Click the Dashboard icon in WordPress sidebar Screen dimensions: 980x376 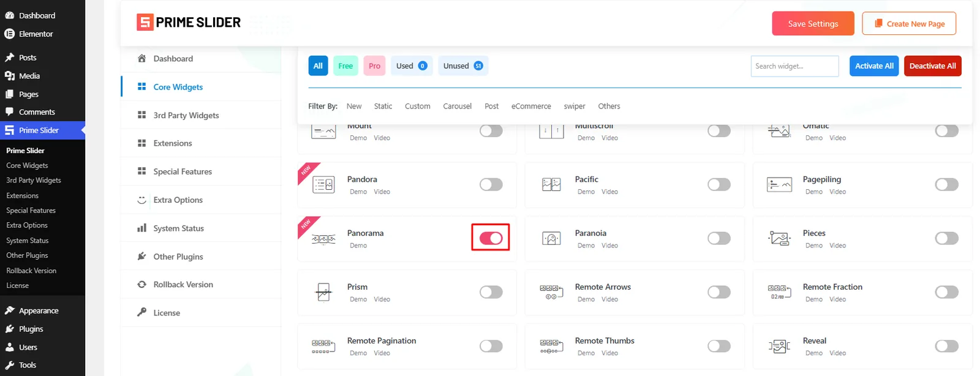tap(10, 15)
